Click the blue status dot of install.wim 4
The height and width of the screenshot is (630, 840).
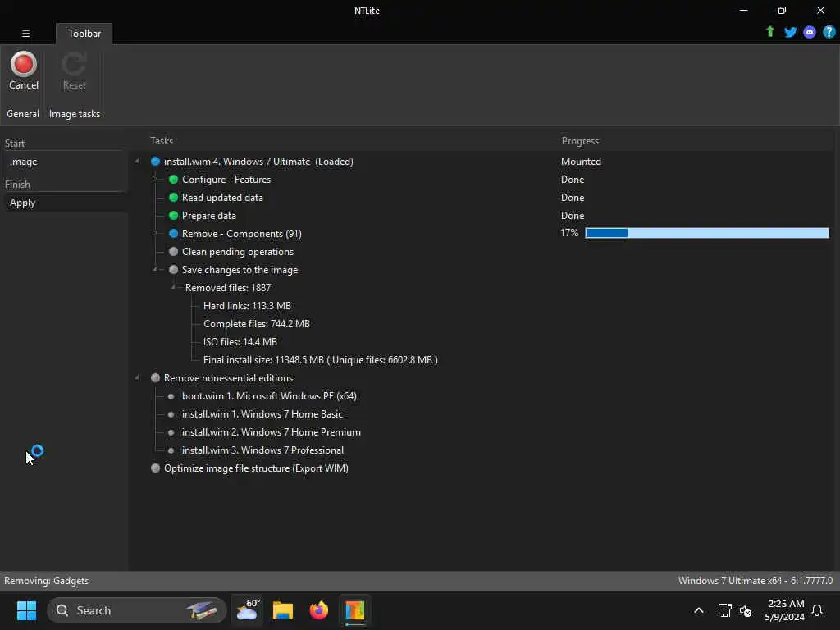pyautogui.click(x=155, y=162)
